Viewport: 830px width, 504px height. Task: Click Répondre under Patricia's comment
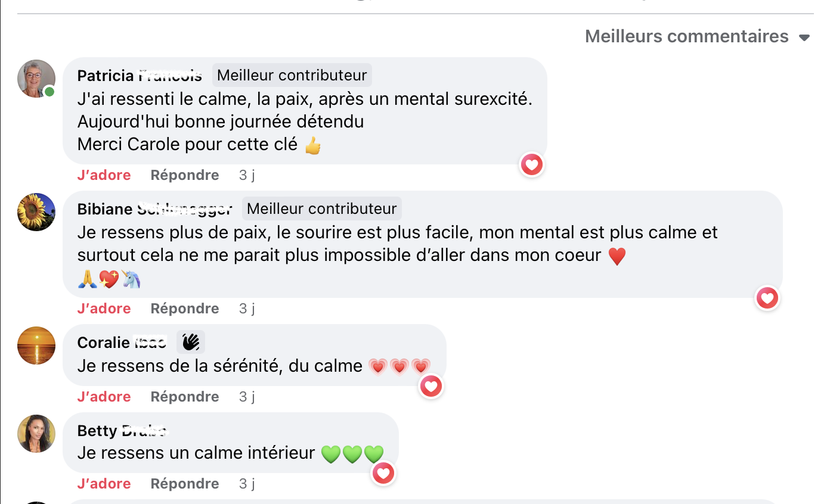185,175
